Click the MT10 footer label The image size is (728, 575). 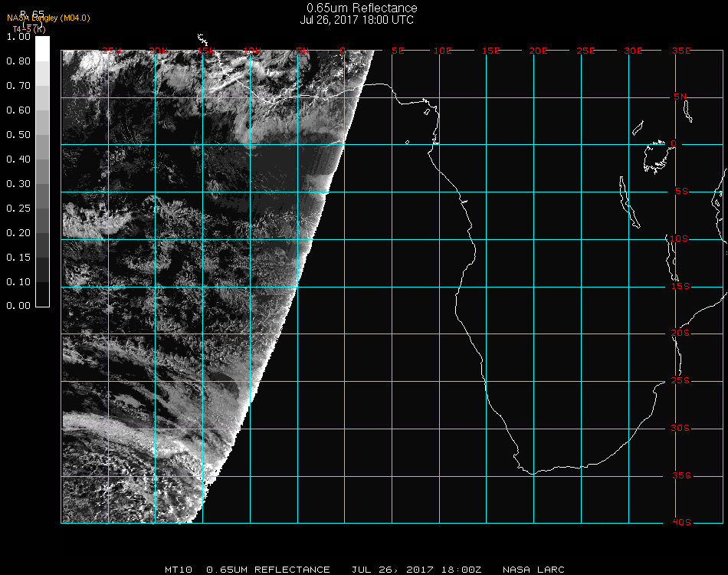point(178,570)
